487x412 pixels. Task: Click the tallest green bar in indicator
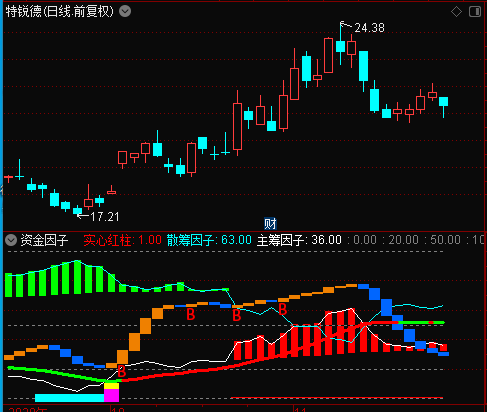pos(77,277)
